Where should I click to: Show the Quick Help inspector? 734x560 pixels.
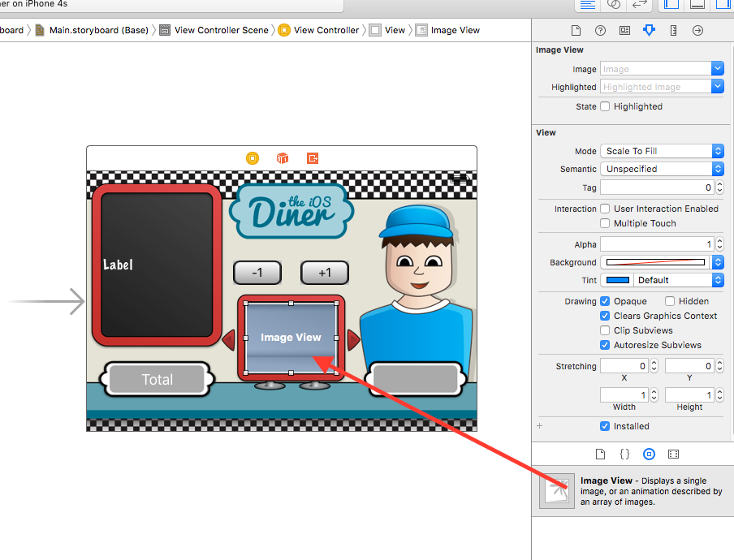[600, 30]
